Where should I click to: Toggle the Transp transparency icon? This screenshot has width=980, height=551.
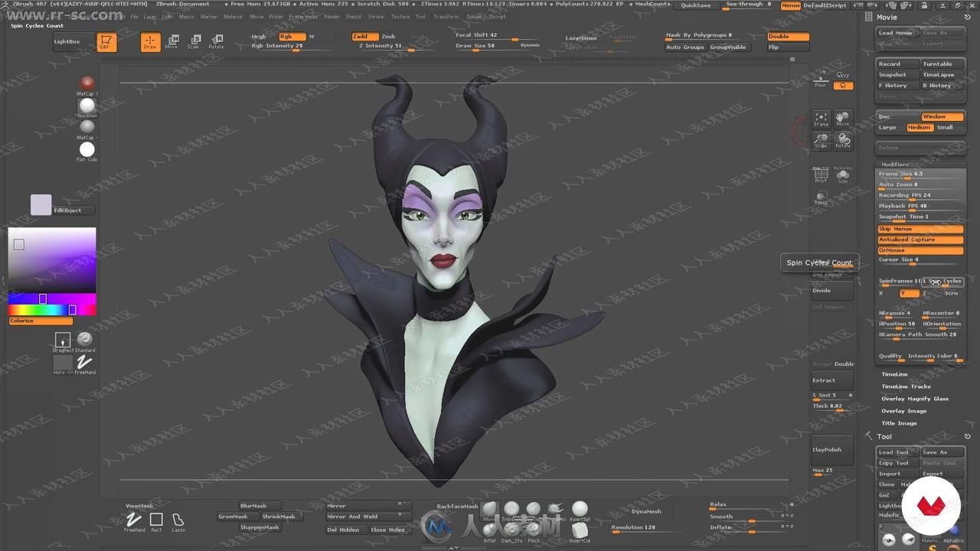[x=821, y=197]
